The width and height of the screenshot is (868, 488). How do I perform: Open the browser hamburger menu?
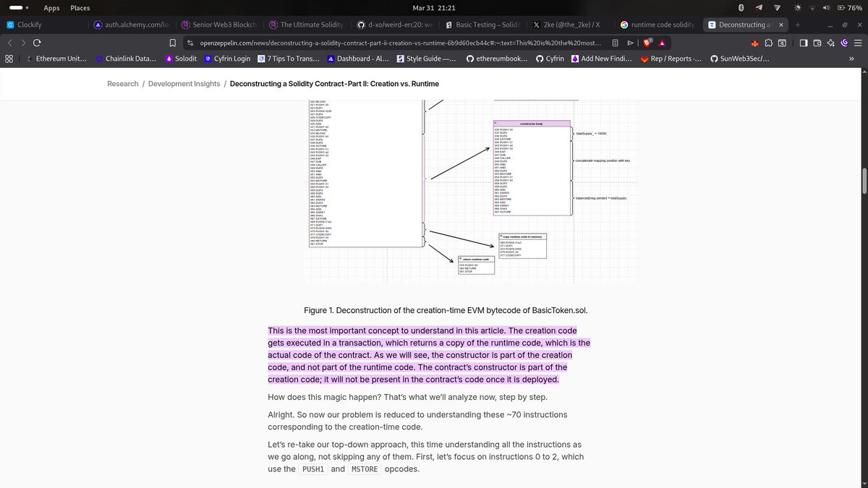[x=858, y=42]
